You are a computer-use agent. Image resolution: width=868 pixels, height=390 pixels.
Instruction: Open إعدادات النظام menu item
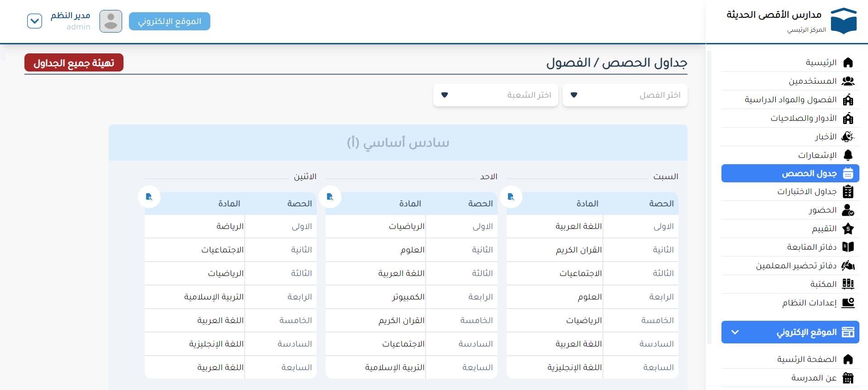point(809,303)
